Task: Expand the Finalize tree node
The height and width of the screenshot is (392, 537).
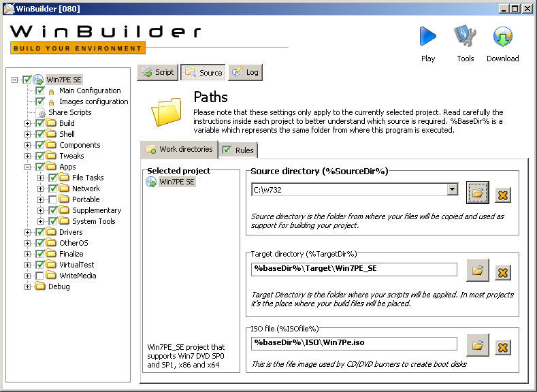Action: pyautogui.click(x=27, y=254)
